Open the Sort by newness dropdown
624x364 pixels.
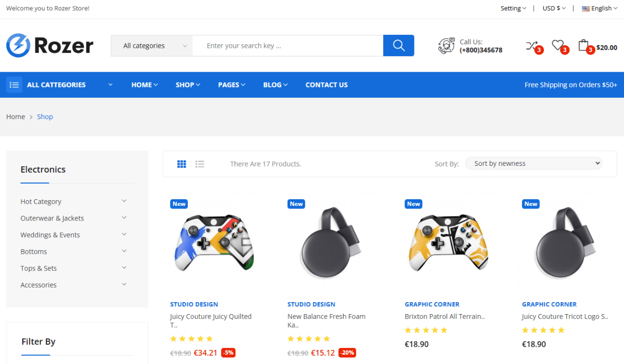pos(534,163)
